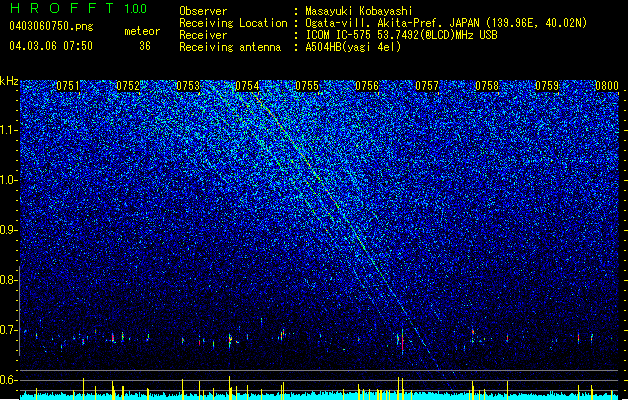This screenshot has height=400, width=629.
Task: Click the HROFFT 1.0.0 title text
Action: click(78, 8)
